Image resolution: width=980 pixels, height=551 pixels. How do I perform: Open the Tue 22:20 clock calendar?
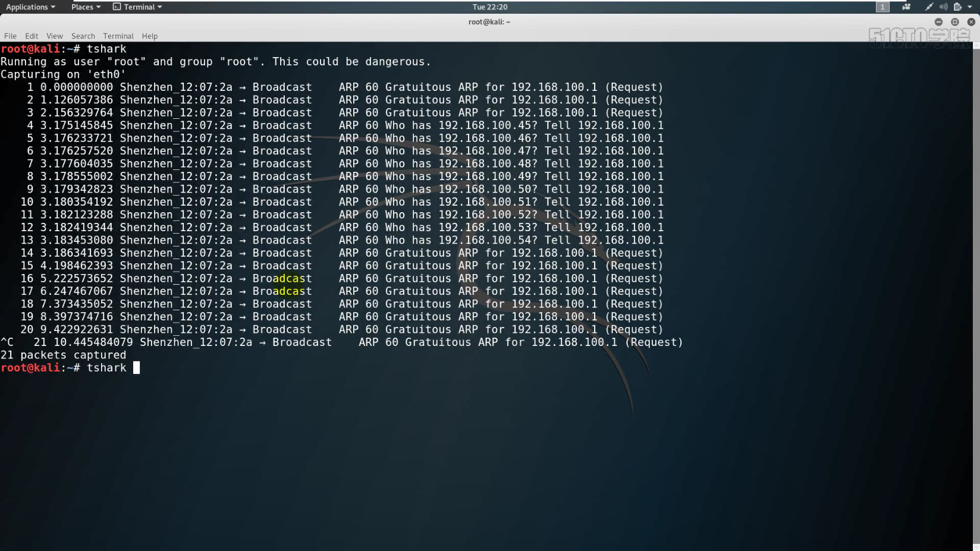[490, 7]
